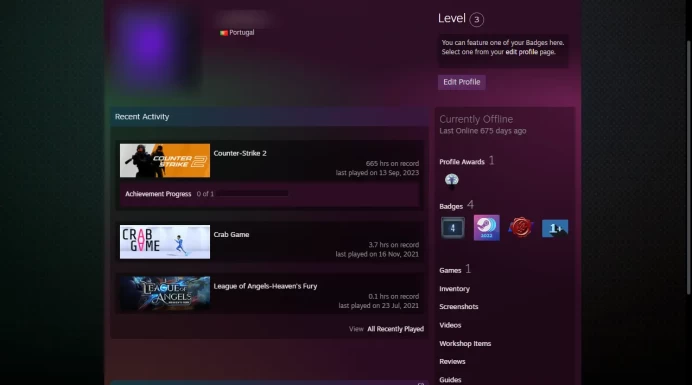The height and width of the screenshot is (385, 692).
Task: Click the Level 3 badge circle
Action: (x=477, y=19)
